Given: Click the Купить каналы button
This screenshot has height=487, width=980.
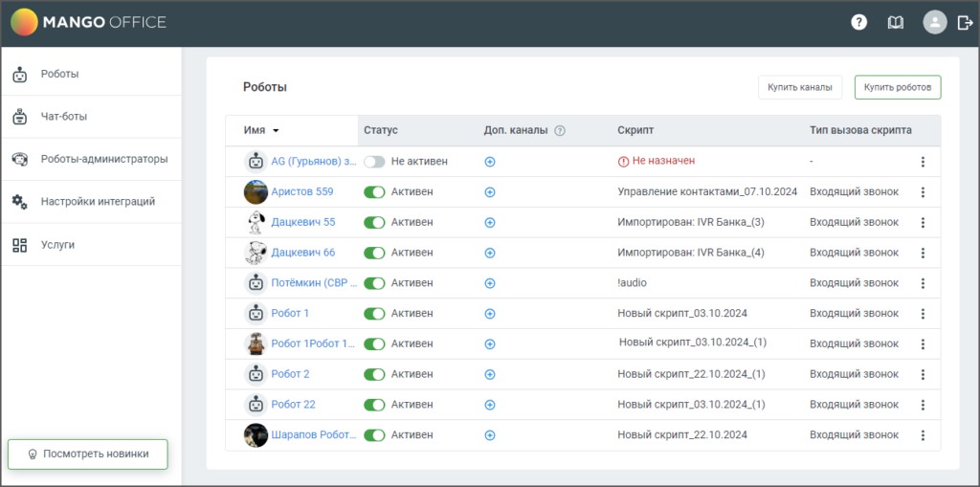Looking at the screenshot, I should point(800,88).
